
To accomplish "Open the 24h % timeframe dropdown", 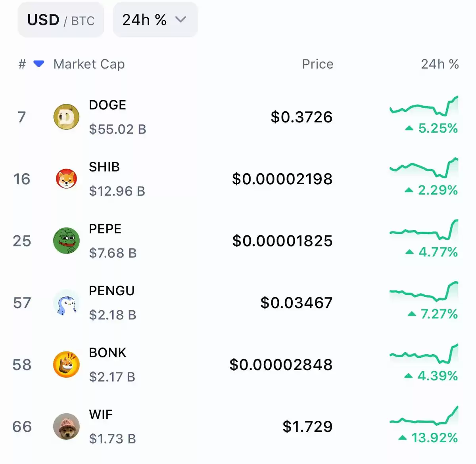I will 155,20.
